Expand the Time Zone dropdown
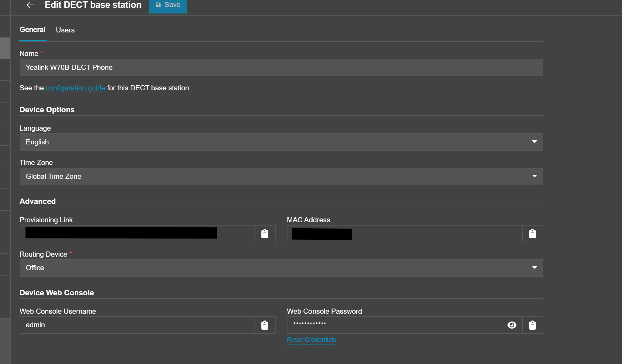This screenshot has height=364, width=622. pyautogui.click(x=281, y=176)
